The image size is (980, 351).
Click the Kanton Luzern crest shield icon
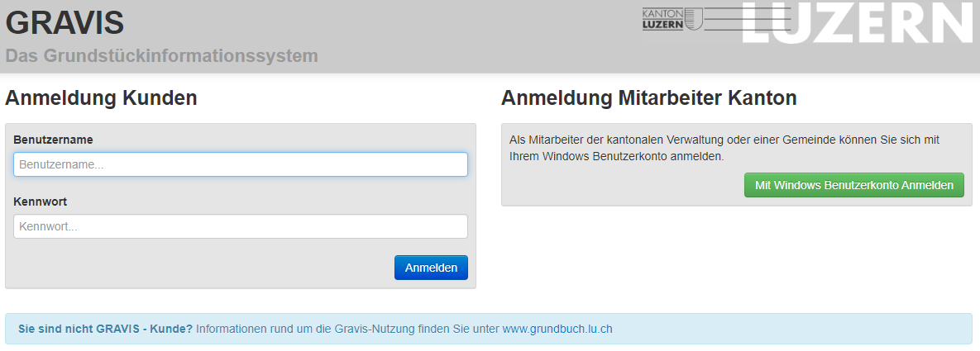pos(694,19)
